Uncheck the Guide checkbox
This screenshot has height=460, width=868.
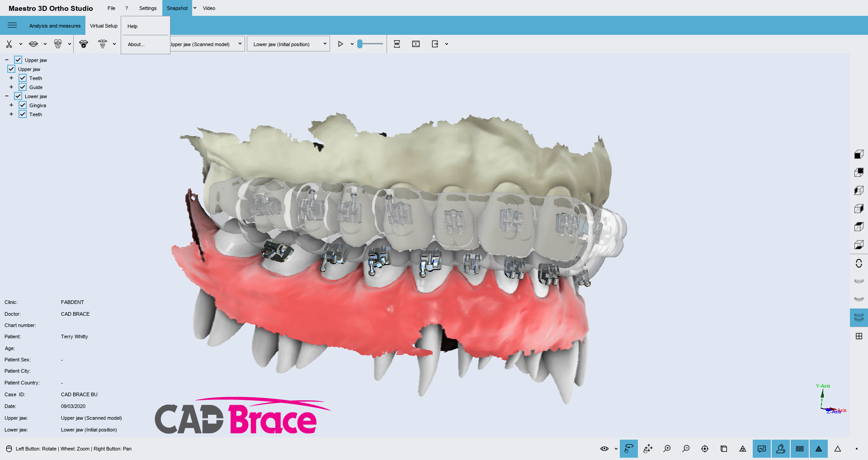[23, 87]
